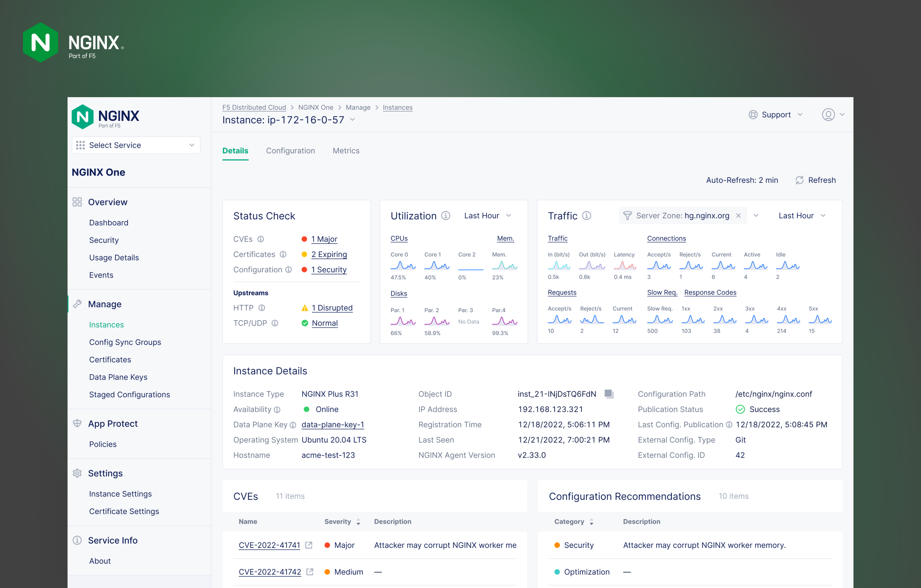This screenshot has height=588, width=921.
Task: Click the Settings gear icon in sidebar
Action: [x=78, y=473]
